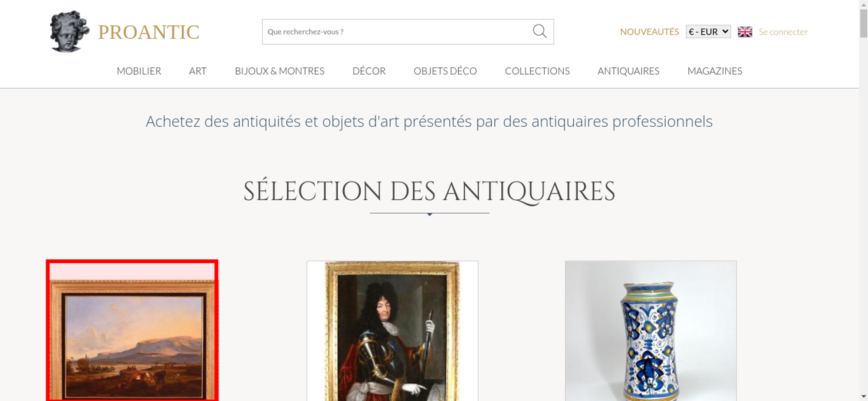The height and width of the screenshot is (401, 868).
Task: Open the MOBILIER menu
Action: click(139, 71)
